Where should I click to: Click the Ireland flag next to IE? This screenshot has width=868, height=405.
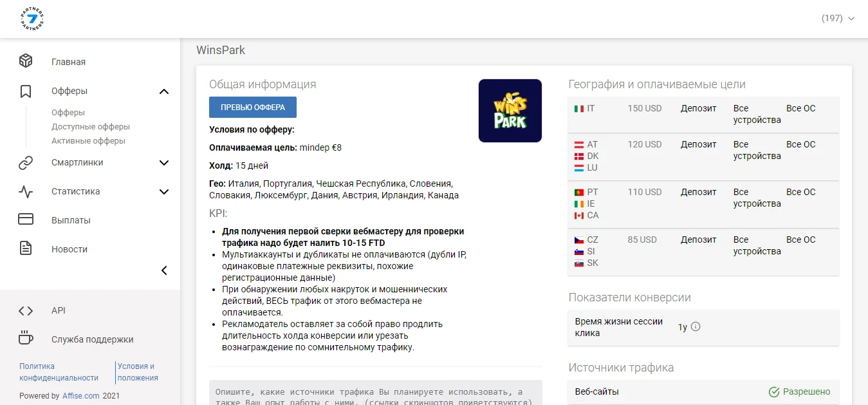click(x=579, y=203)
